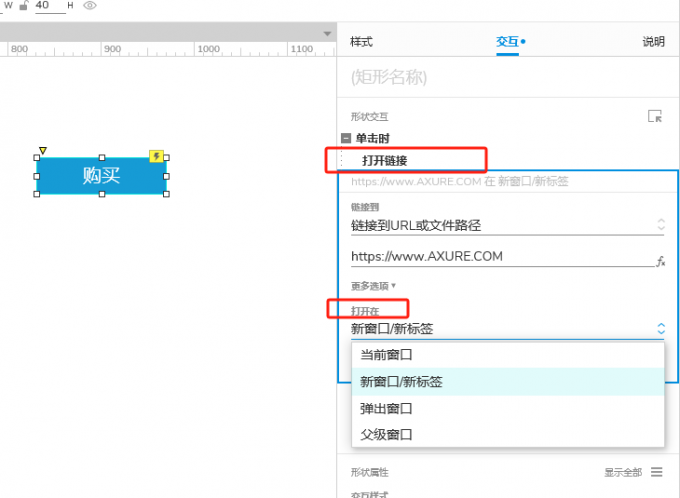Click the action summary text line
The width and height of the screenshot is (680, 498).
point(460,181)
